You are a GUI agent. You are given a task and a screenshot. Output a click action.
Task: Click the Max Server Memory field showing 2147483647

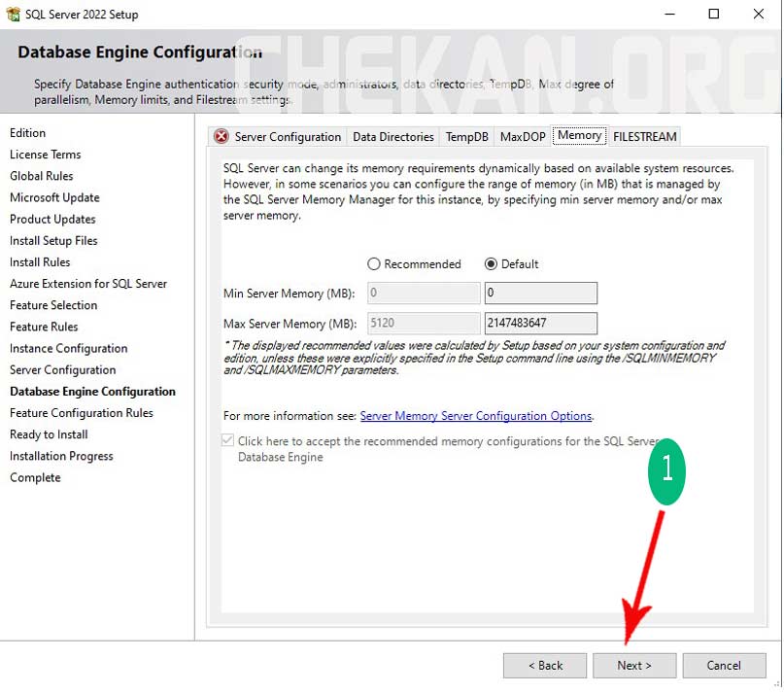tap(540, 323)
